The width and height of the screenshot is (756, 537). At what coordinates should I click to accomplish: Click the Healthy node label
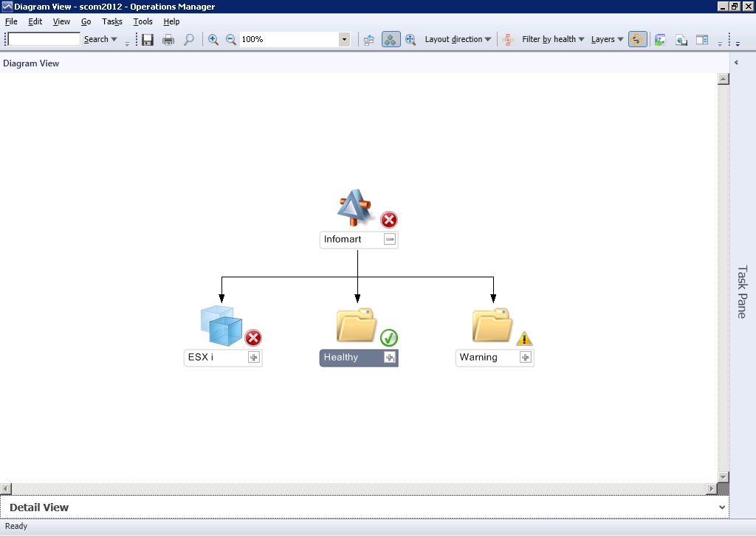[x=341, y=357]
